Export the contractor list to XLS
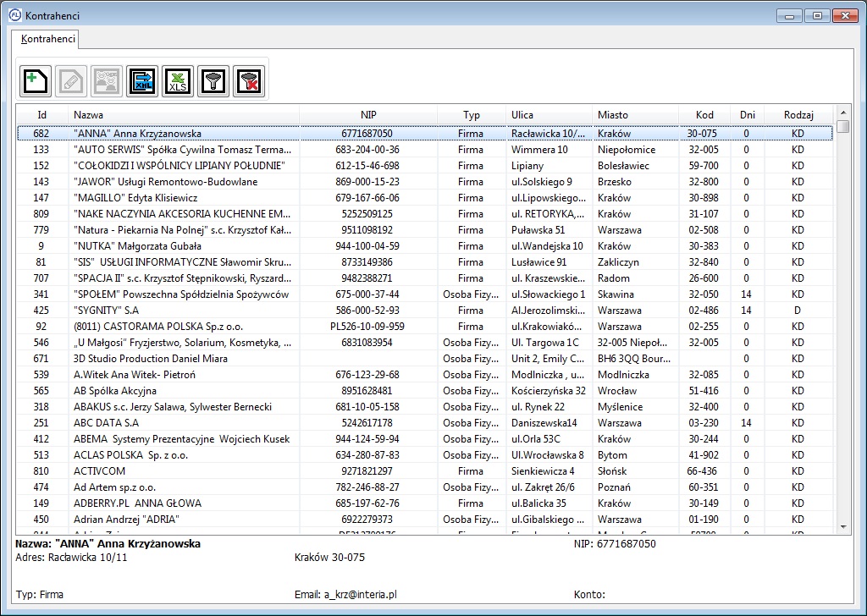Image resolution: width=867 pixels, height=616 pixels. [x=178, y=81]
